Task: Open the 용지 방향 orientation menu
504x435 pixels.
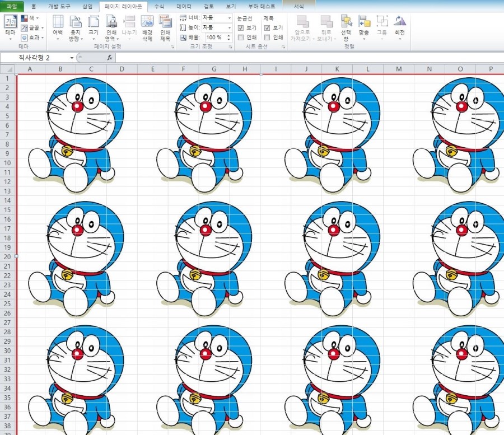Action: 76,28
